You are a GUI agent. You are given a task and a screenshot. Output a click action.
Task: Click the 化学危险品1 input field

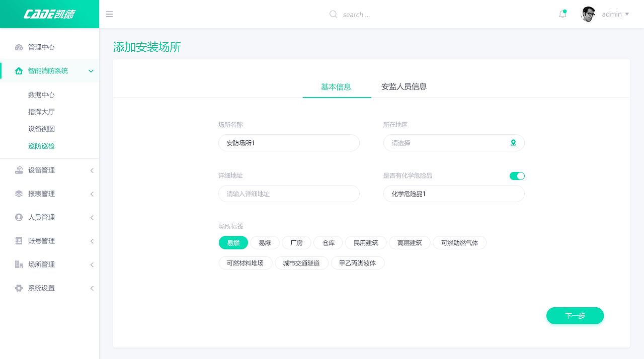coord(454,194)
